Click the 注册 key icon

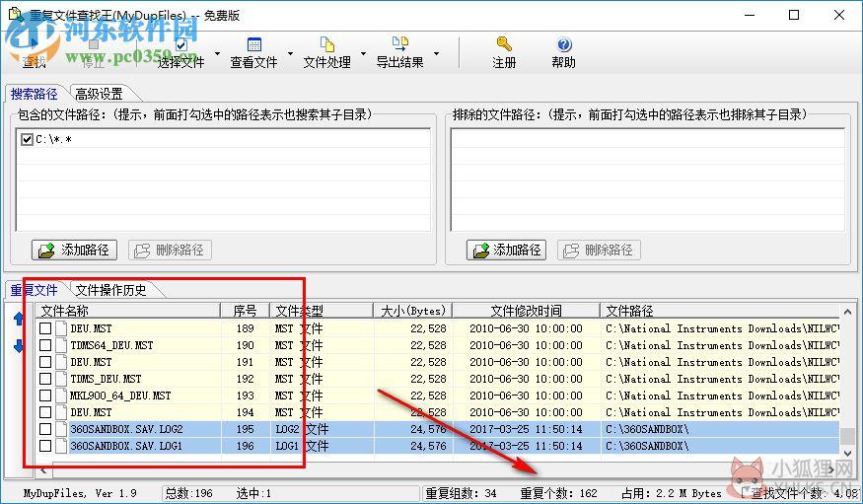504,44
